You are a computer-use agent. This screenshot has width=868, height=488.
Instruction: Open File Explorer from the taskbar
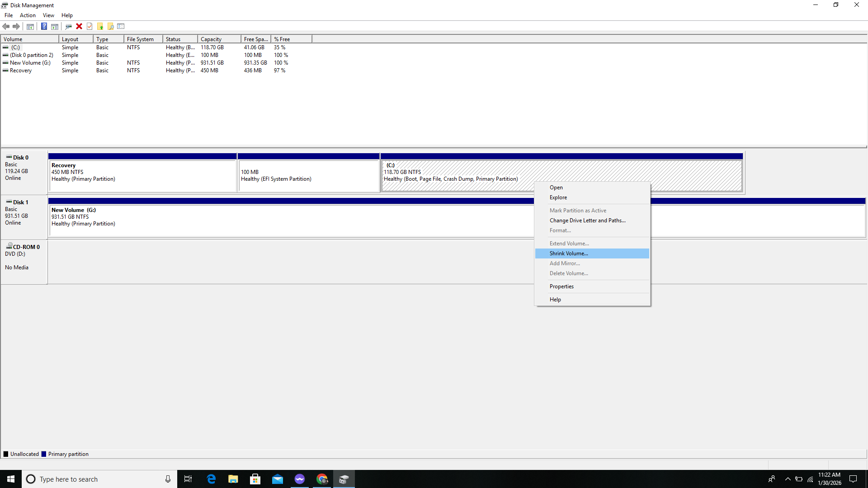[x=233, y=479]
